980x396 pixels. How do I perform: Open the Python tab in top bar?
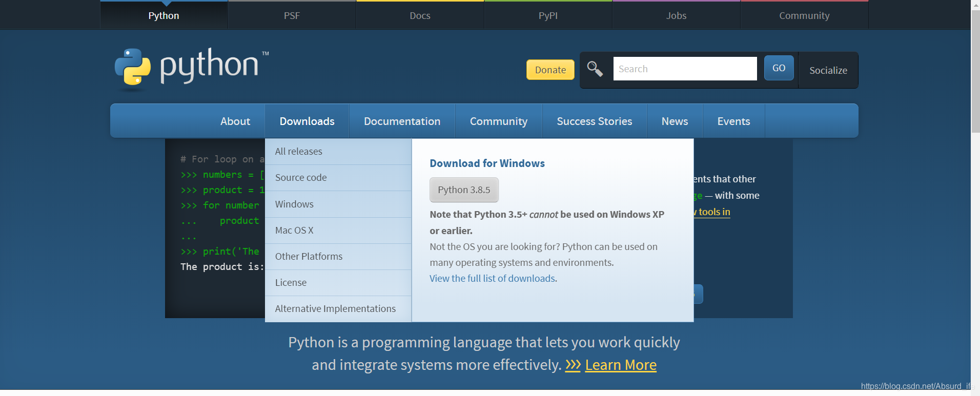[x=164, y=15]
